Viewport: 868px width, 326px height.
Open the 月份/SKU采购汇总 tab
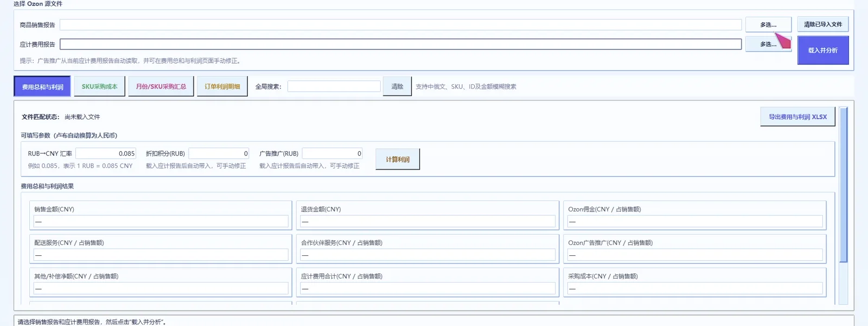(x=161, y=86)
